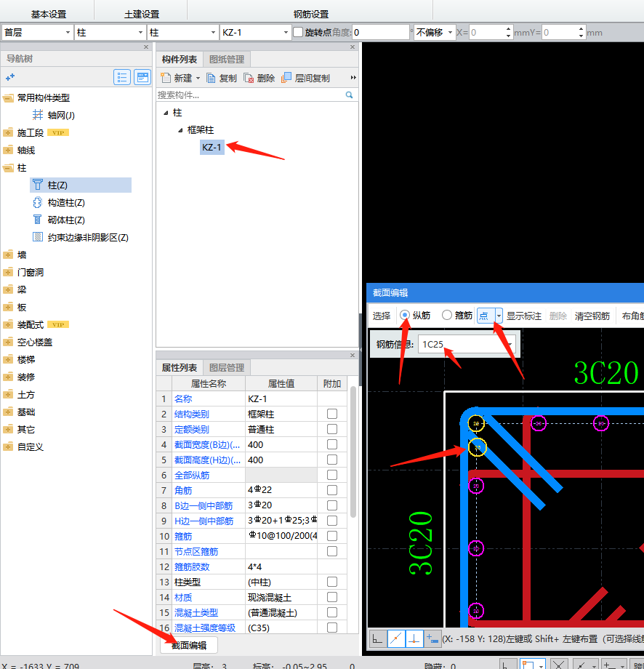Click the 删除 delete component icon

249,78
